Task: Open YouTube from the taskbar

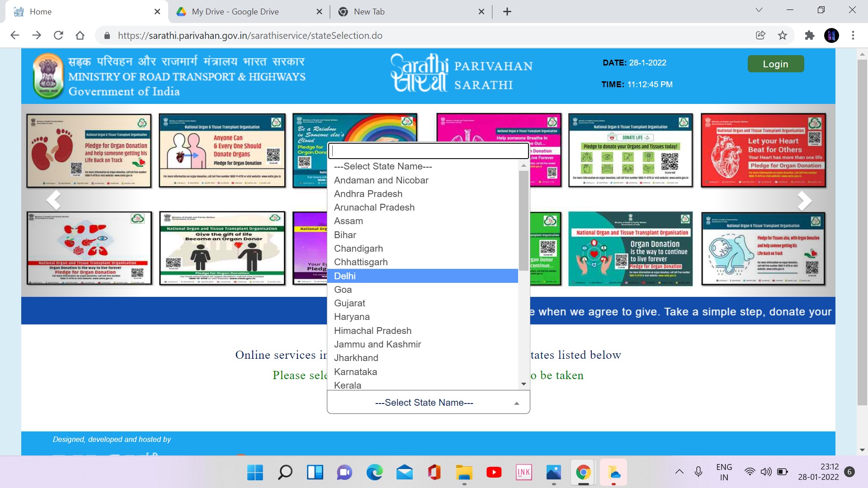Action: tap(494, 472)
